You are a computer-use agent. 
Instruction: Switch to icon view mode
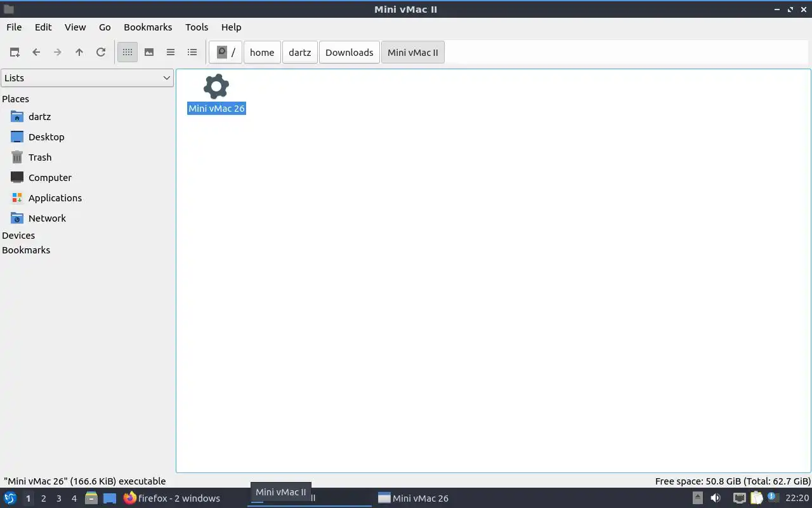pos(128,52)
